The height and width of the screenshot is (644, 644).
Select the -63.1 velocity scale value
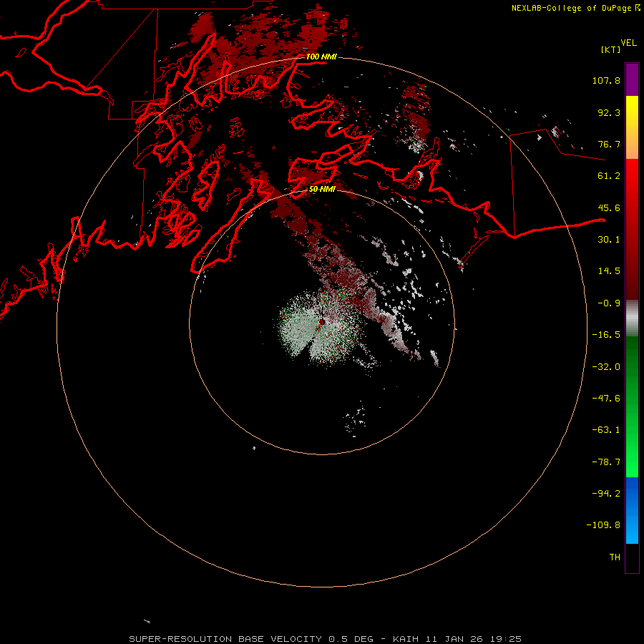[x=606, y=430]
